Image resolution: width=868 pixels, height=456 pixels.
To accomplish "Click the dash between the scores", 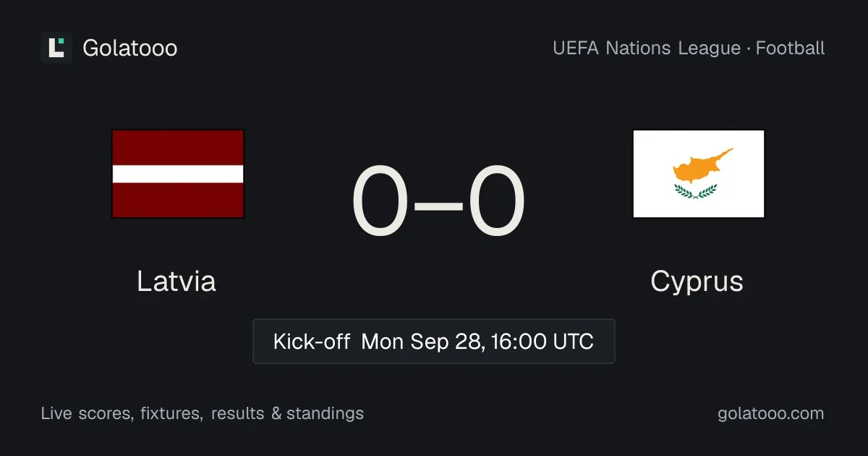I will click(438, 203).
